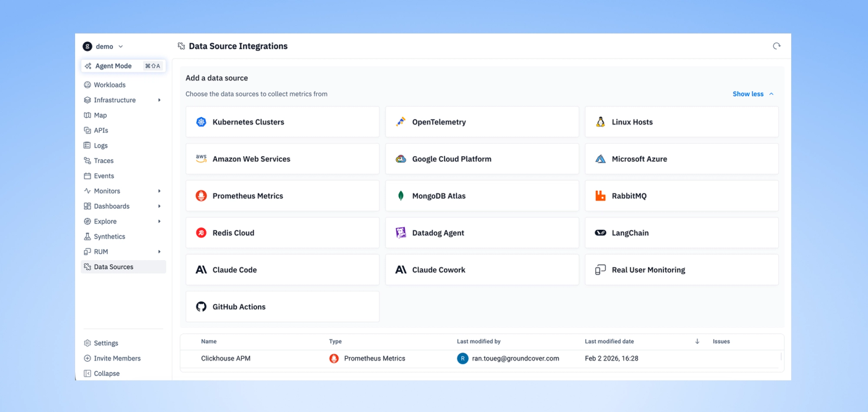The width and height of the screenshot is (868, 412).
Task: Collapse the list with Show less
Action: tap(753, 94)
